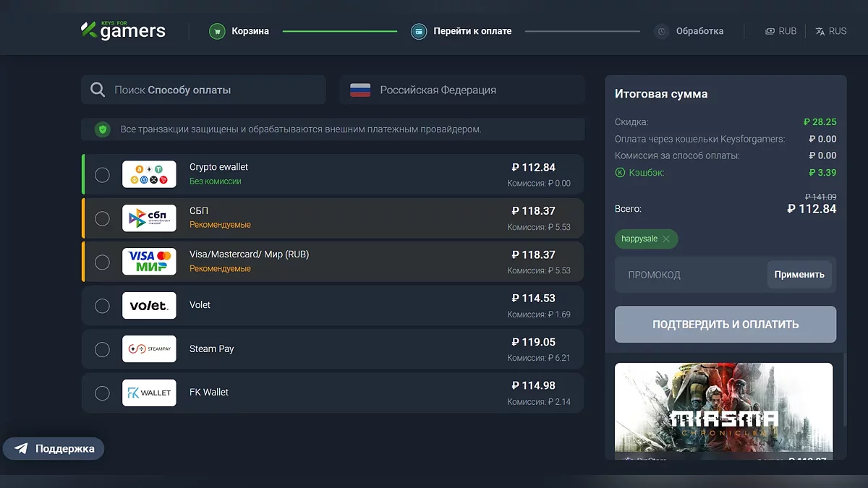Select the СБП payment radio button
Viewport: 868px width, 488px height.
103,218
